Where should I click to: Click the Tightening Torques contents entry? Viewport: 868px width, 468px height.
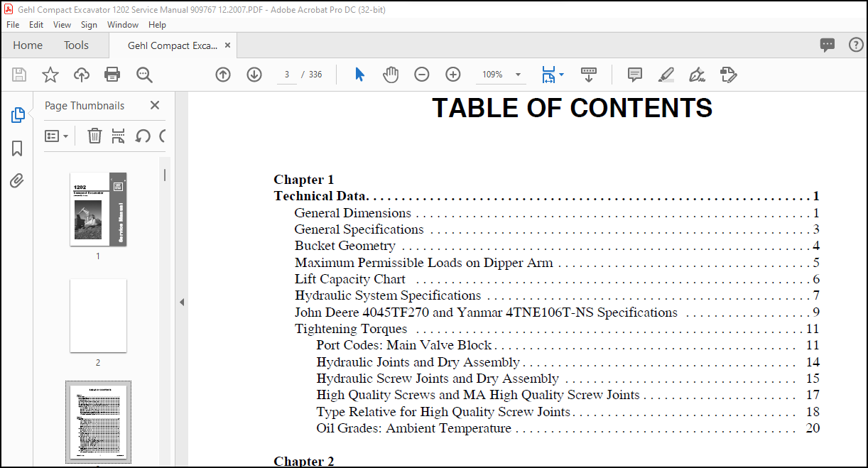click(x=557, y=329)
